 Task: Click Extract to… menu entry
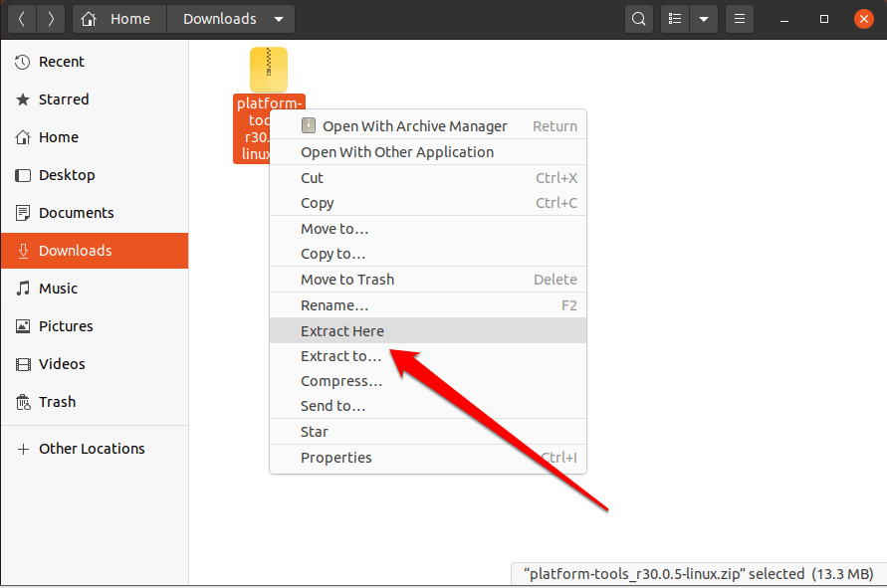(428, 356)
